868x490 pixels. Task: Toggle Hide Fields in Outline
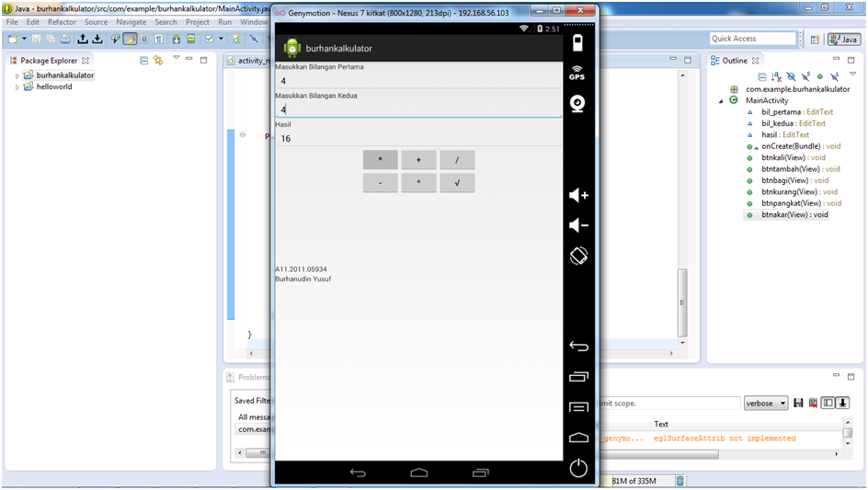pyautogui.click(x=791, y=76)
